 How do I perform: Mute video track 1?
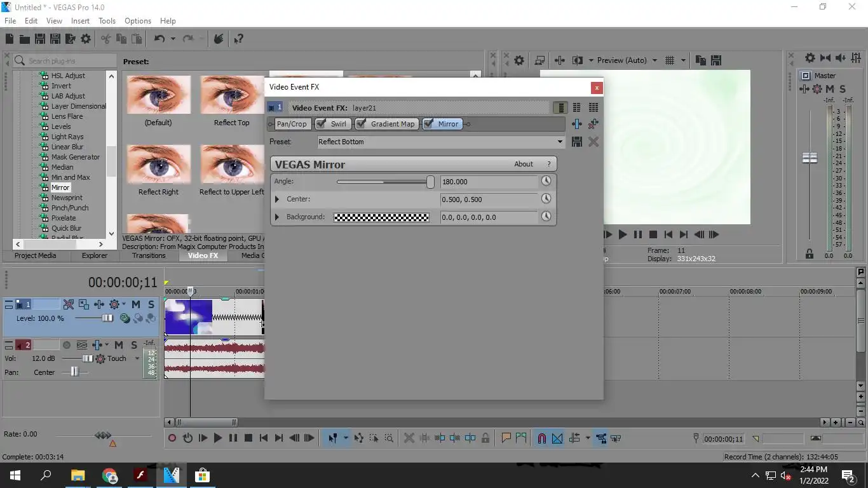click(135, 304)
